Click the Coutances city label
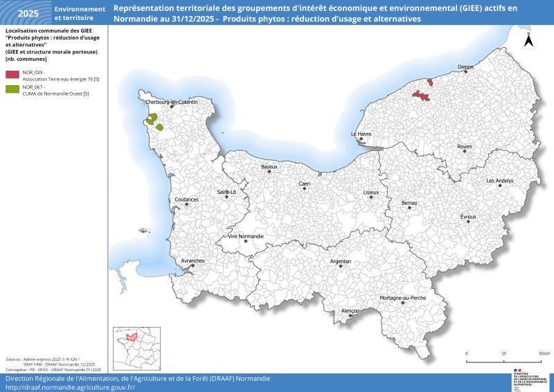Image resolution: width=554 pixels, height=392 pixels. coord(186,199)
